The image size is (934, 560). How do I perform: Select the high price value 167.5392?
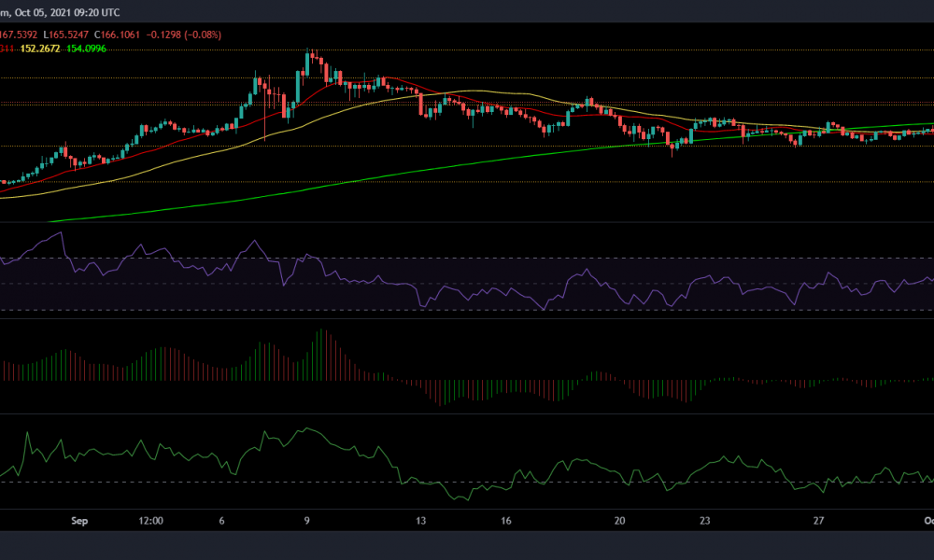pyautogui.click(x=19, y=35)
